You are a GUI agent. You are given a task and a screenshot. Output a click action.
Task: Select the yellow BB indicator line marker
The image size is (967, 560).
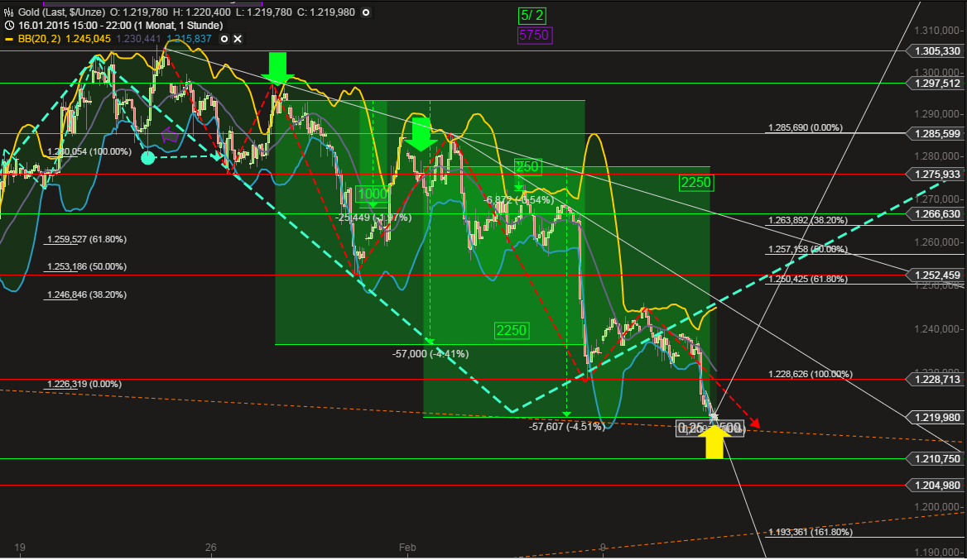[8, 39]
